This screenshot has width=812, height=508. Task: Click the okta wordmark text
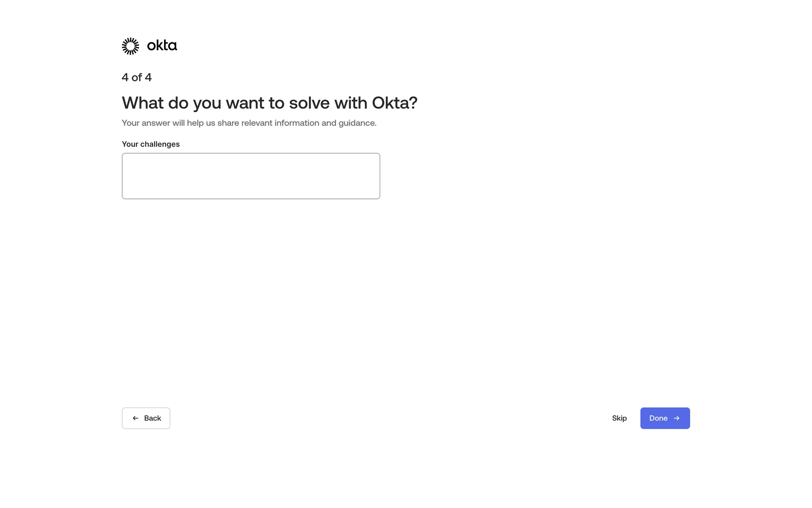coord(162,46)
